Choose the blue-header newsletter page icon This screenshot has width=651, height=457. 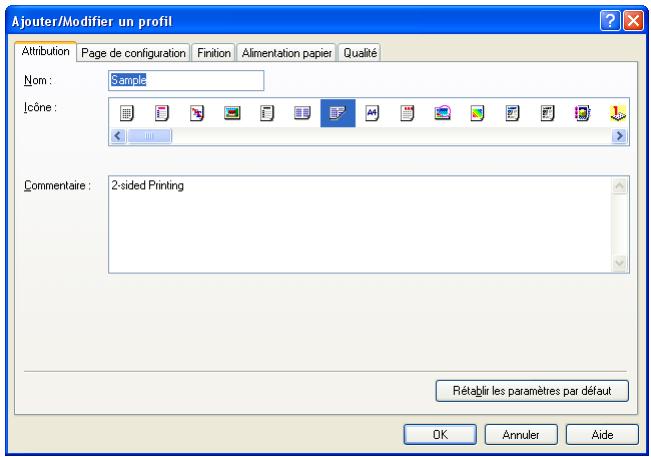(x=512, y=113)
